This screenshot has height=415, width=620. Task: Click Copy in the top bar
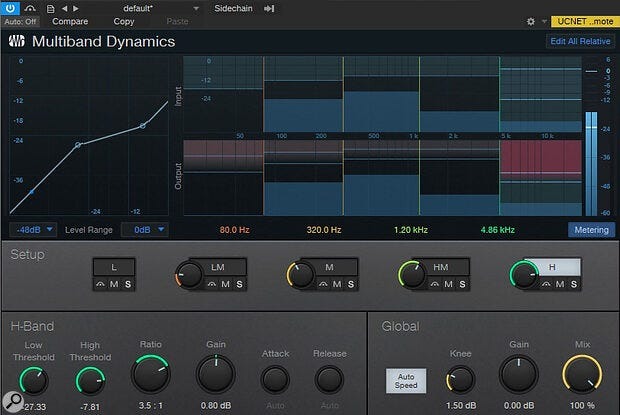coord(124,21)
